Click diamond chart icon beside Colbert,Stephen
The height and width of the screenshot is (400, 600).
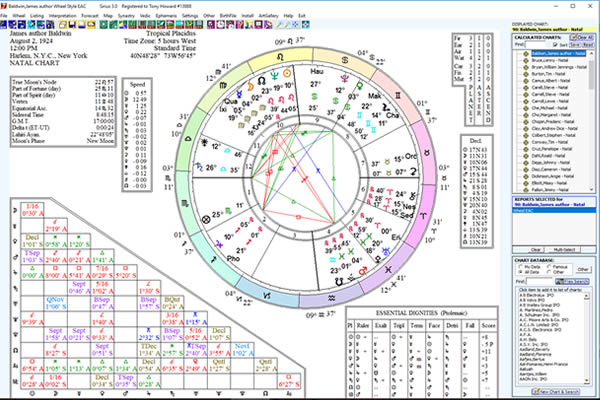coord(526,135)
